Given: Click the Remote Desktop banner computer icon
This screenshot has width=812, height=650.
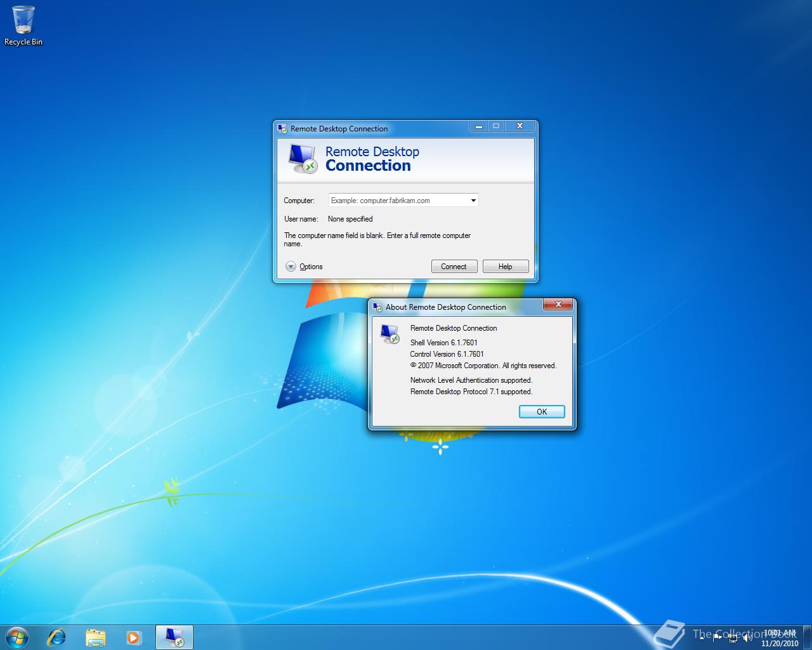Looking at the screenshot, I should coord(302,159).
